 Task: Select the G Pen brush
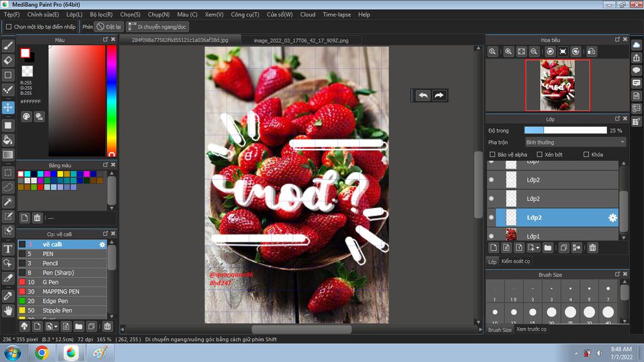(x=62, y=282)
